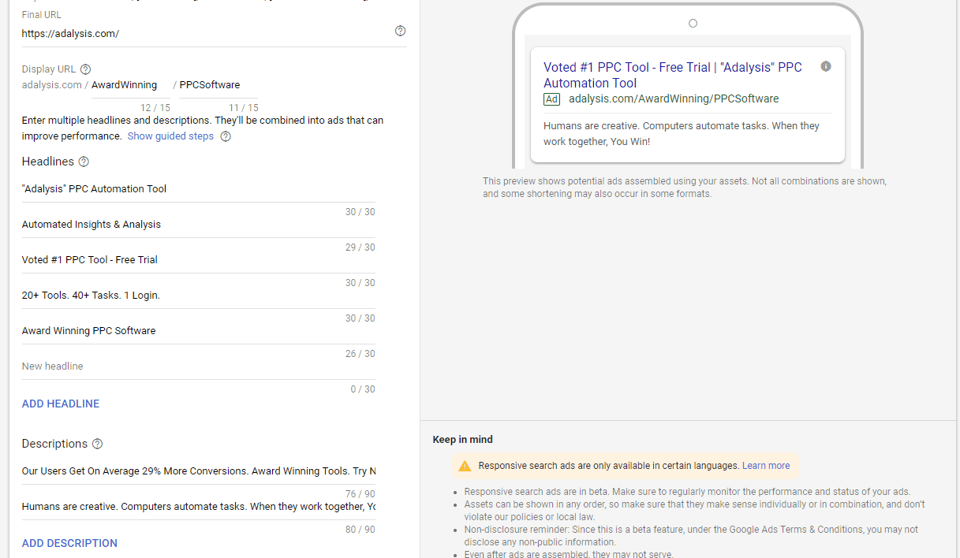Click the Ad badge in the preview

point(551,99)
